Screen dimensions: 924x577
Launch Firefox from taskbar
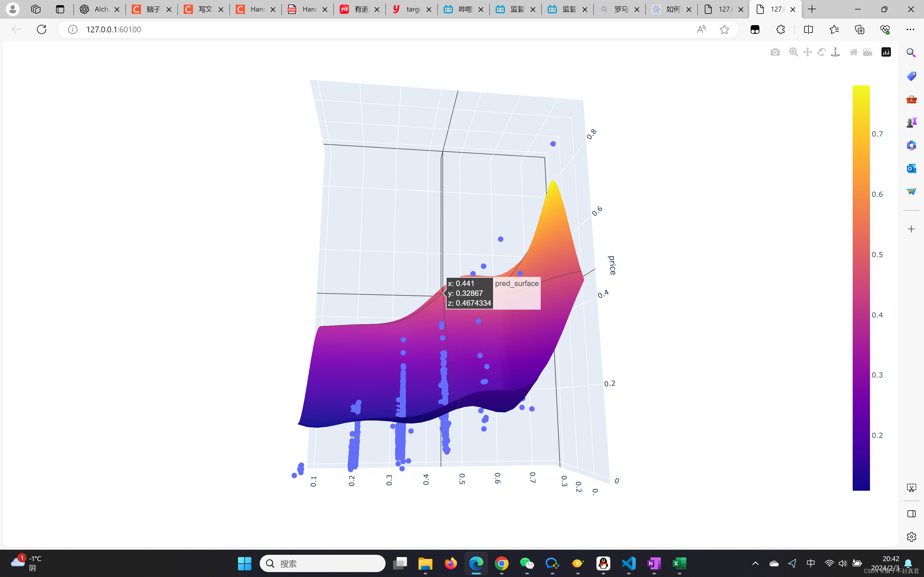pyautogui.click(x=451, y=563)
